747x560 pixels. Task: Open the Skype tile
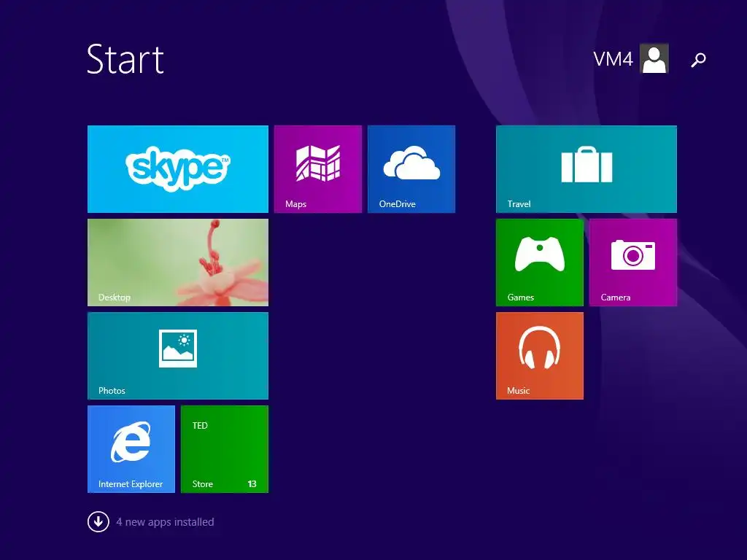pos(178,169)
